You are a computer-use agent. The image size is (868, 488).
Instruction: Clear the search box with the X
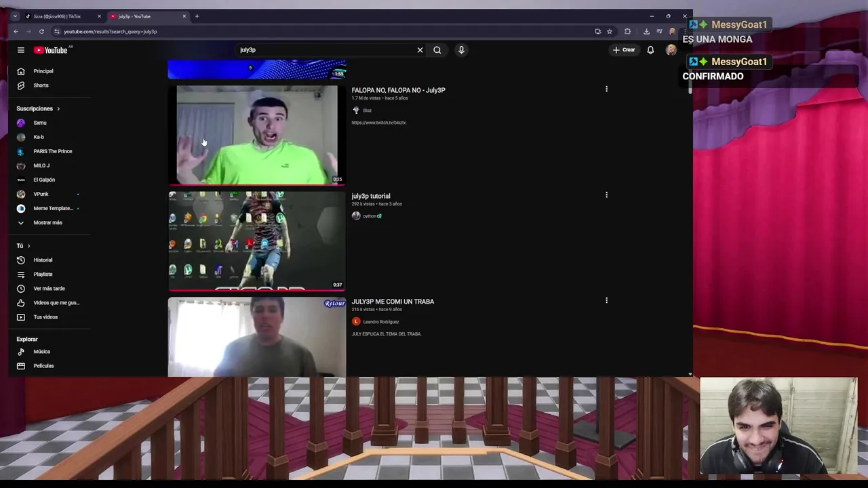(x=420, y=50)
